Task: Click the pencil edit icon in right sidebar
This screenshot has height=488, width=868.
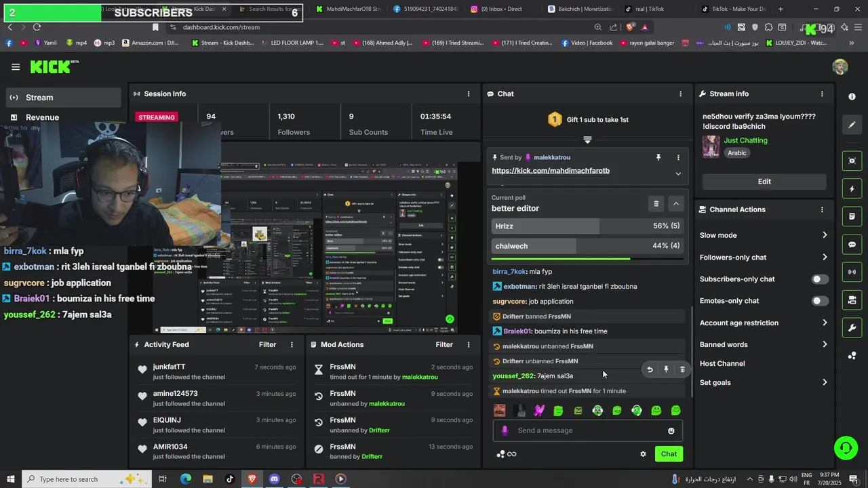Action: (852, 125)
